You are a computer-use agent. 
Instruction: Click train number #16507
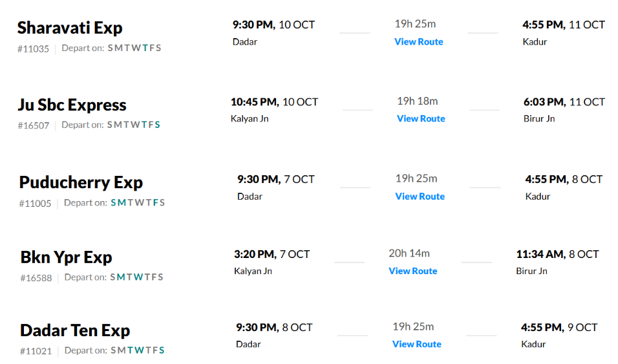[x=34, y=126]
